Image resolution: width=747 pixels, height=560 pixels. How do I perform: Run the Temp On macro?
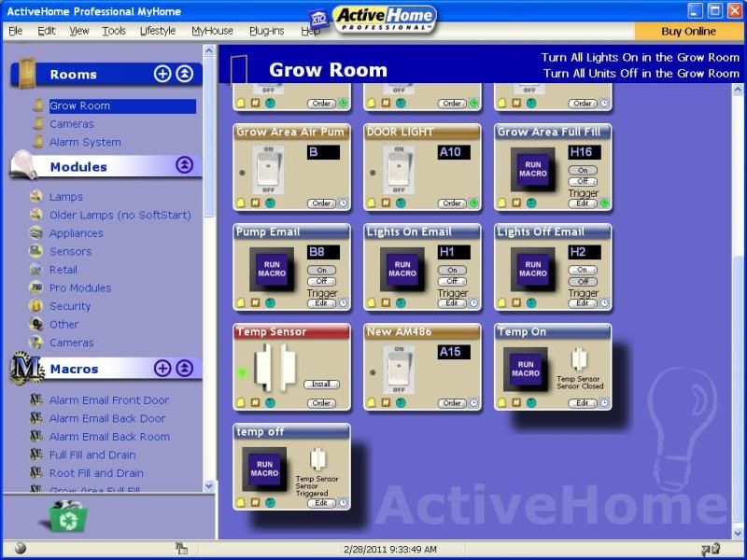(526, 370)
